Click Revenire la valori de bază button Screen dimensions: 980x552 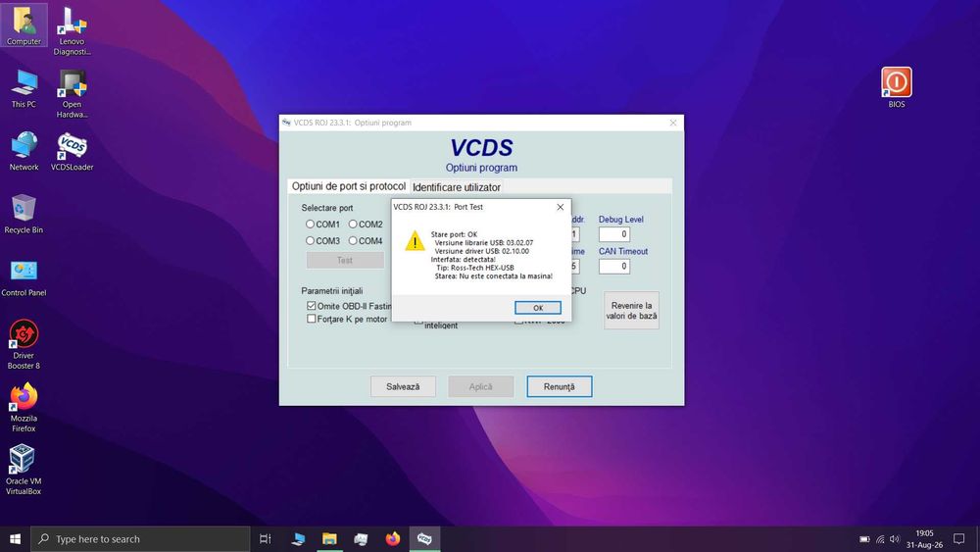click(631, 311)
